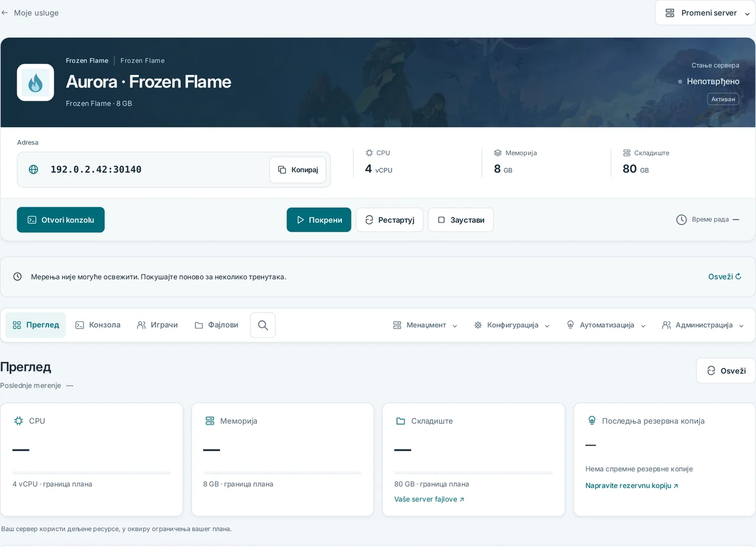Click the layers icon next to Меморија spec
The height and width of the screenshot is (547, 756).
click(498, 152)
